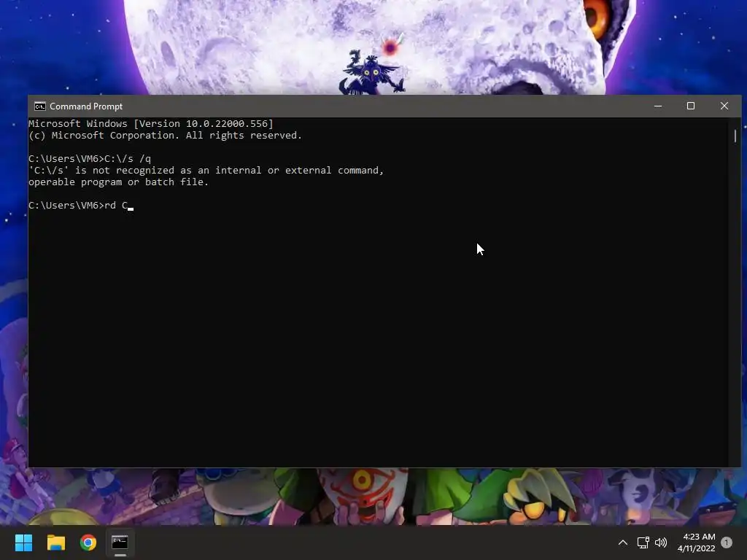
Task: Open File Explorer from the taskbar
Action: [55, 542]
